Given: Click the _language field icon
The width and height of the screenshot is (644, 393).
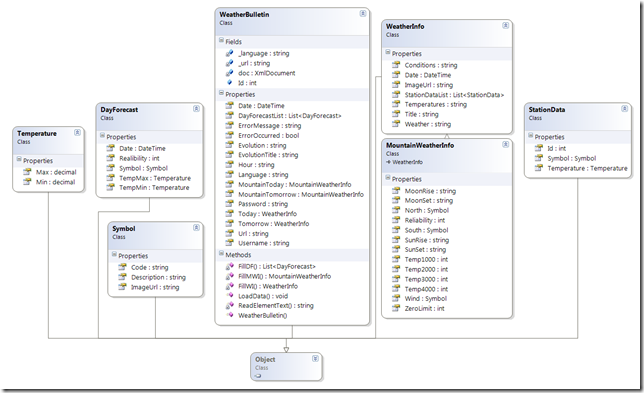Looking at the screenshot, I should click(230, 53).
